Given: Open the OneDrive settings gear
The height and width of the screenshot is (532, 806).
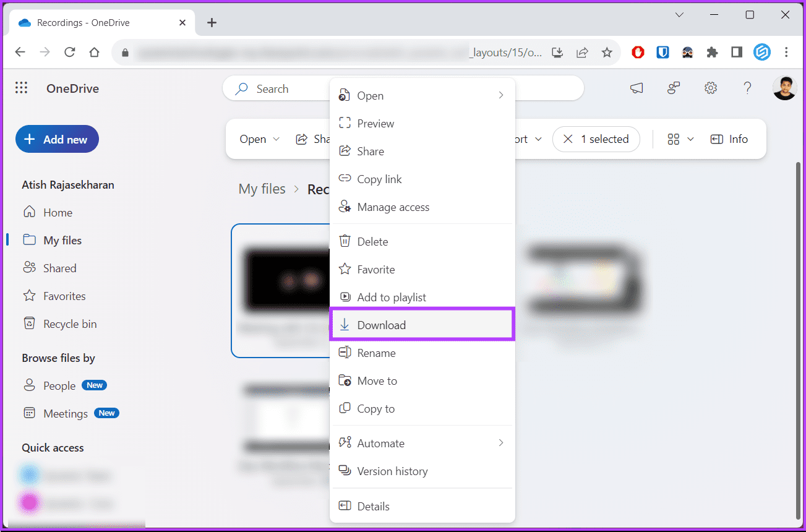Looking at the screenshot, I should [711, 88].
